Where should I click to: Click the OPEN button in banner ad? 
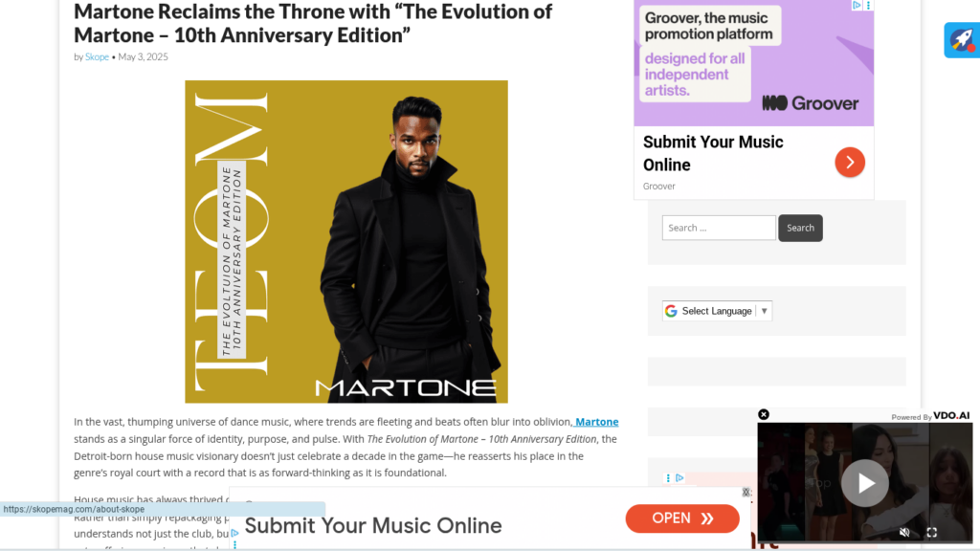681,518
